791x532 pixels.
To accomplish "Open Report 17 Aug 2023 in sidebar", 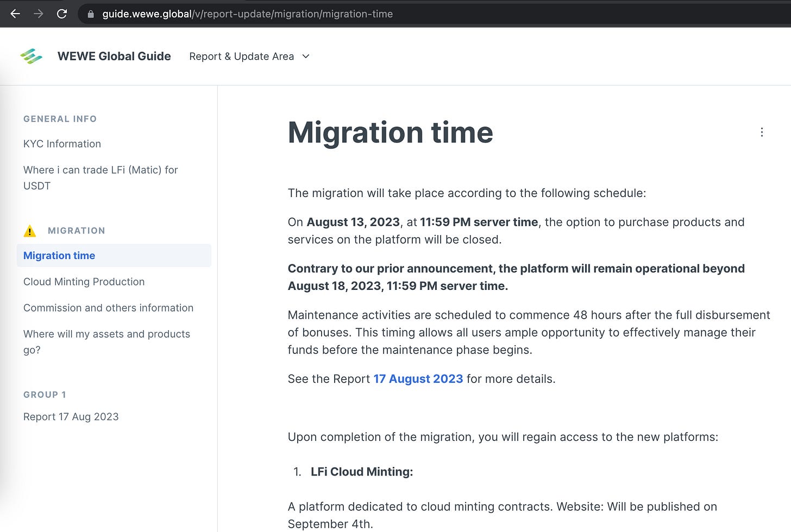I will (x=71, y=417).
